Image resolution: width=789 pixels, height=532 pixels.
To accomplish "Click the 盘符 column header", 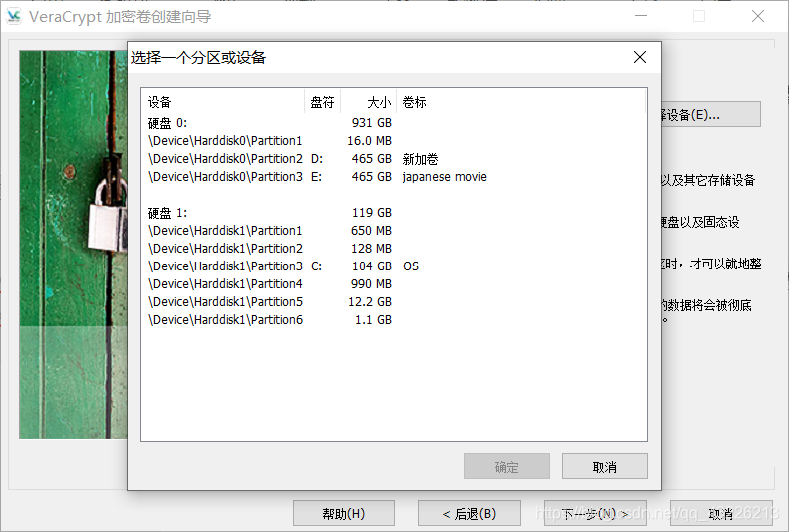I will [322, 102].
